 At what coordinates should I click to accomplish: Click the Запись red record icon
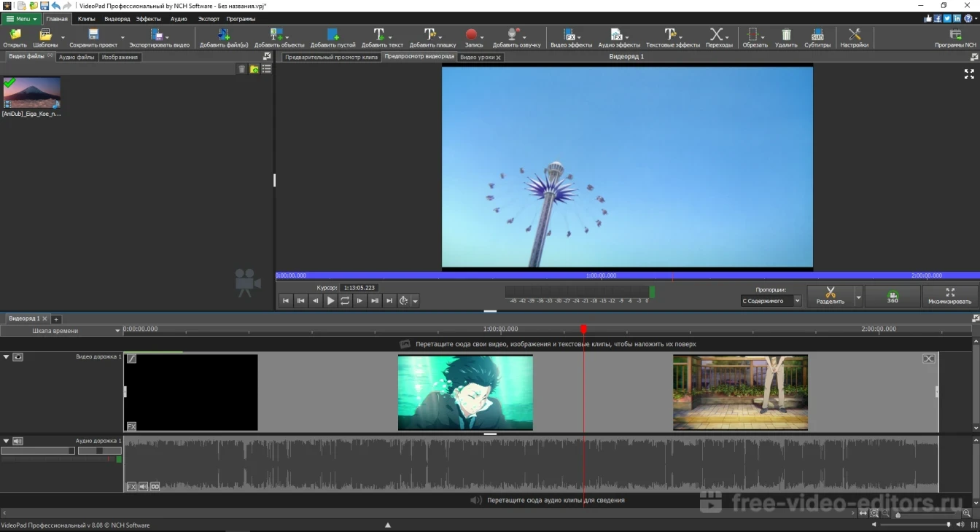(472, 35)
